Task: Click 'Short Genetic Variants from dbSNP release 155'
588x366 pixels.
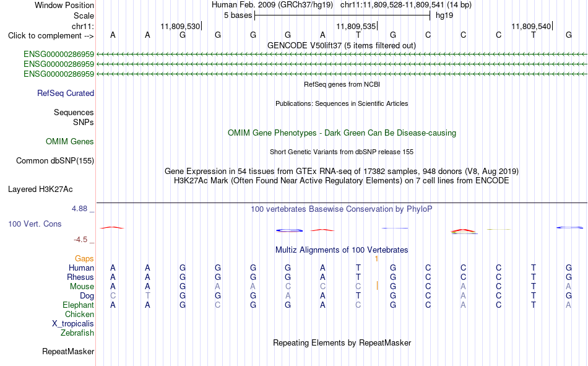Action: pyautogui.click(x=342, y=152)
